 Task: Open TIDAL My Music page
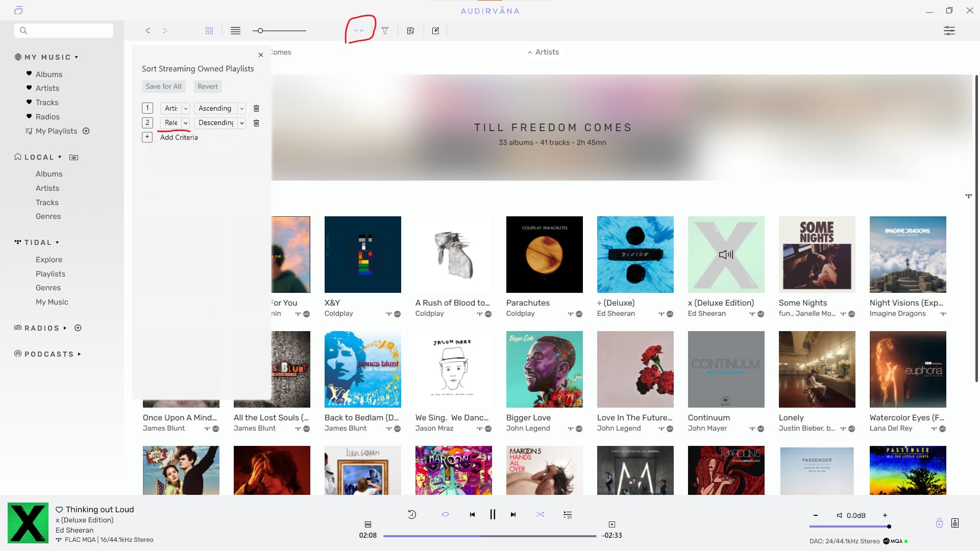tap(52, 302)
